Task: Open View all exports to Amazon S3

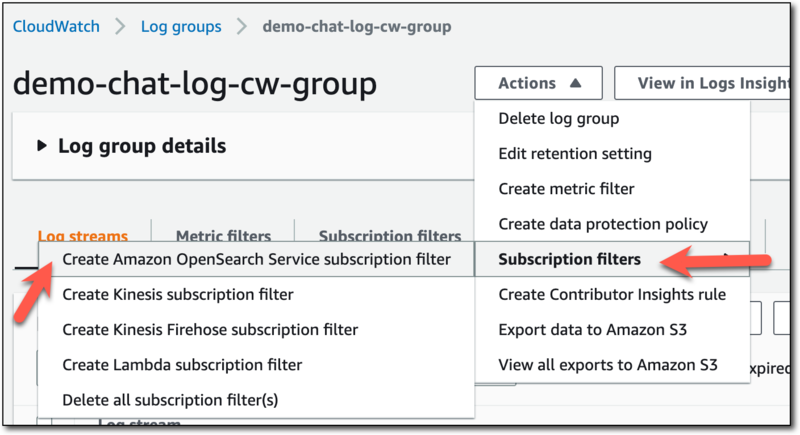Action: (x=608, y=364)
